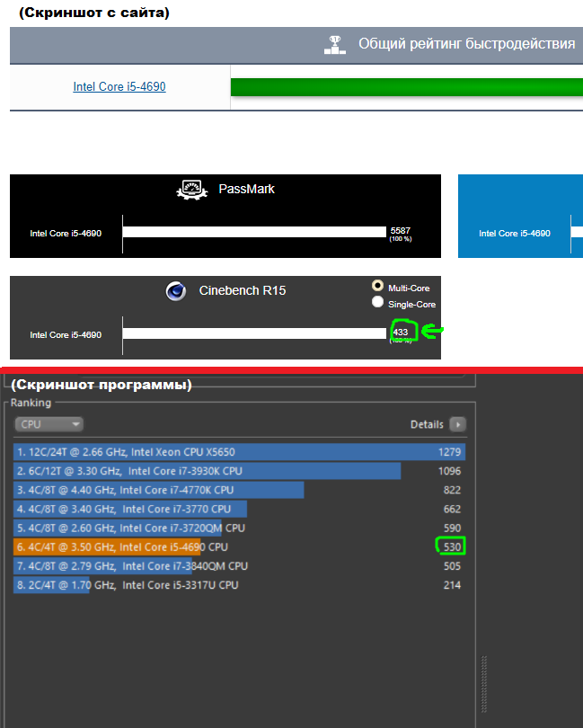Click the score 662 value

[452, 510]
